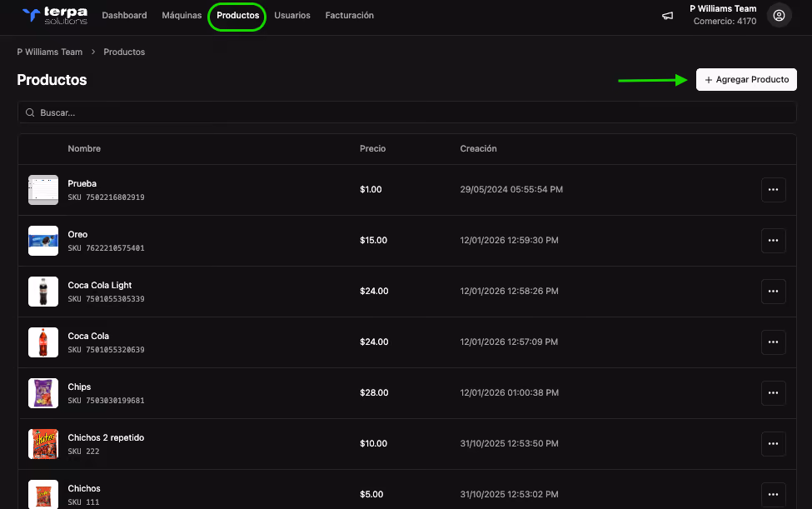812x509 pixels.
Task: Open the Facturación section
Action: click(350, 16)
